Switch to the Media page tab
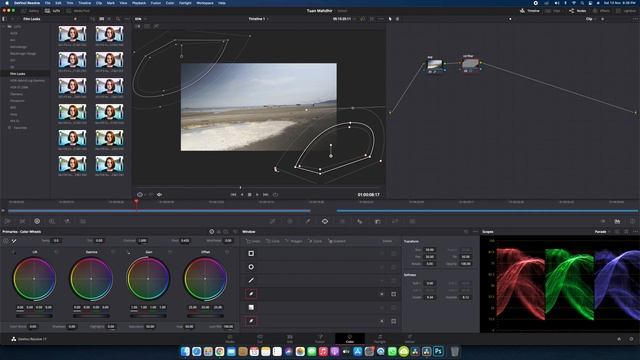 point(230,339)
